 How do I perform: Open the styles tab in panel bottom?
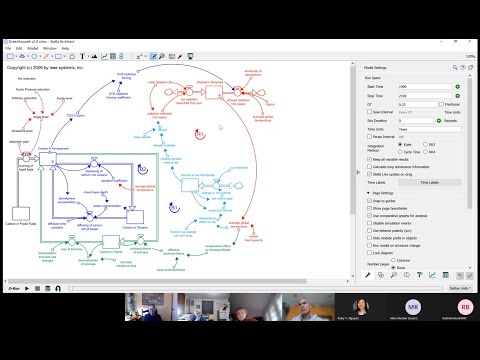(x=381, y=275)
